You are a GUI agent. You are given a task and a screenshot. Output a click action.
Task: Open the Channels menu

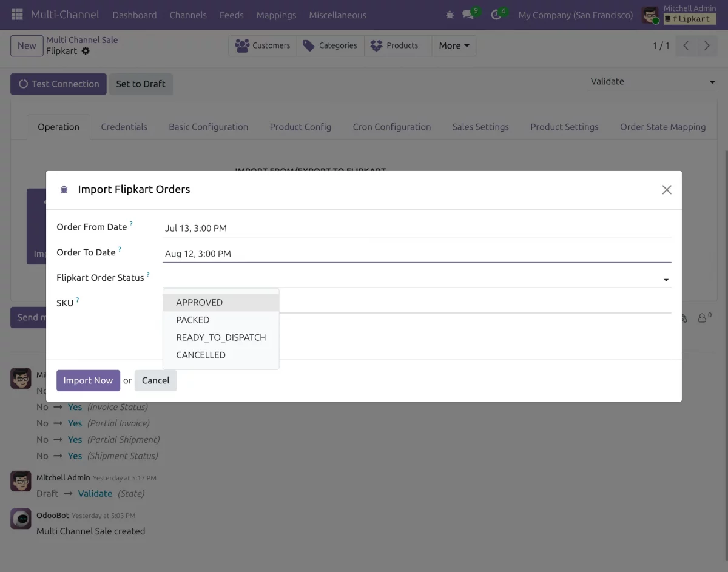click(188, 15)
